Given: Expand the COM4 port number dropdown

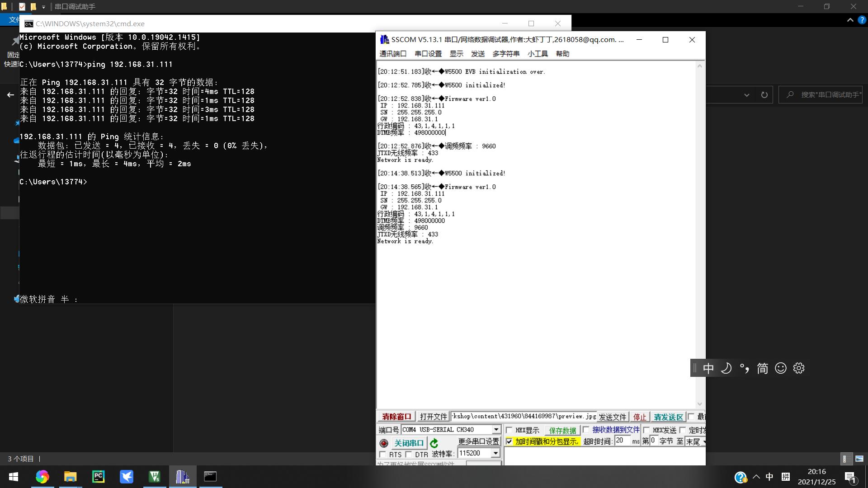Looking at the screenshot, I should (496, 430).
